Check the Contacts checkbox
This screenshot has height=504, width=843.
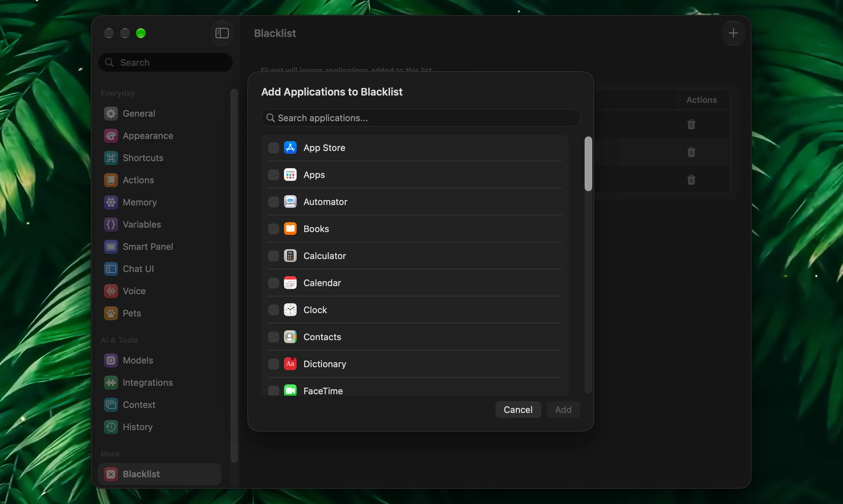(274, 337)
